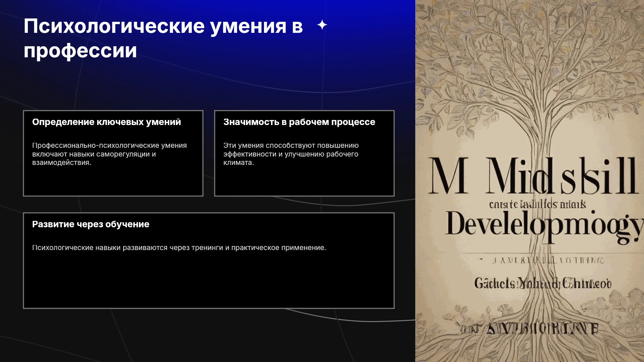Click the tree book cover image
Viewport: 644px width, 362px height.
pyautogui.click(x=530, y=181)
